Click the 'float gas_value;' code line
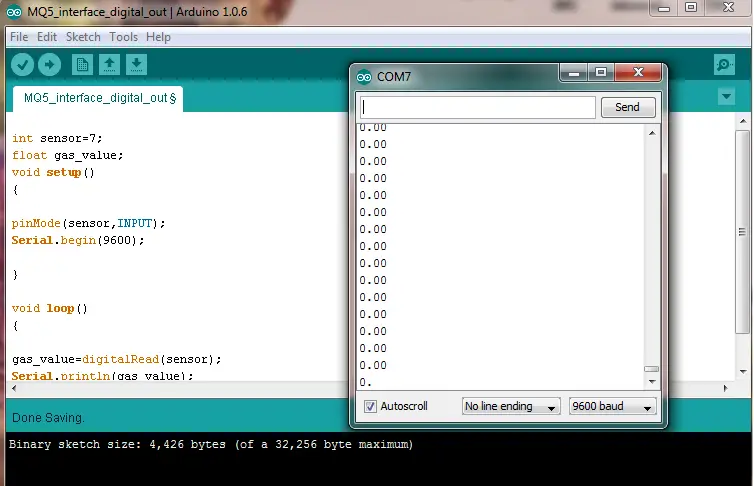 [68, 156]
